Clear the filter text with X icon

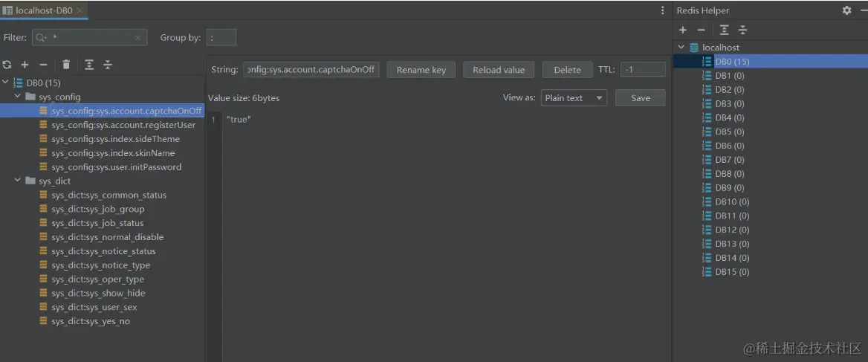click(137, 38)
